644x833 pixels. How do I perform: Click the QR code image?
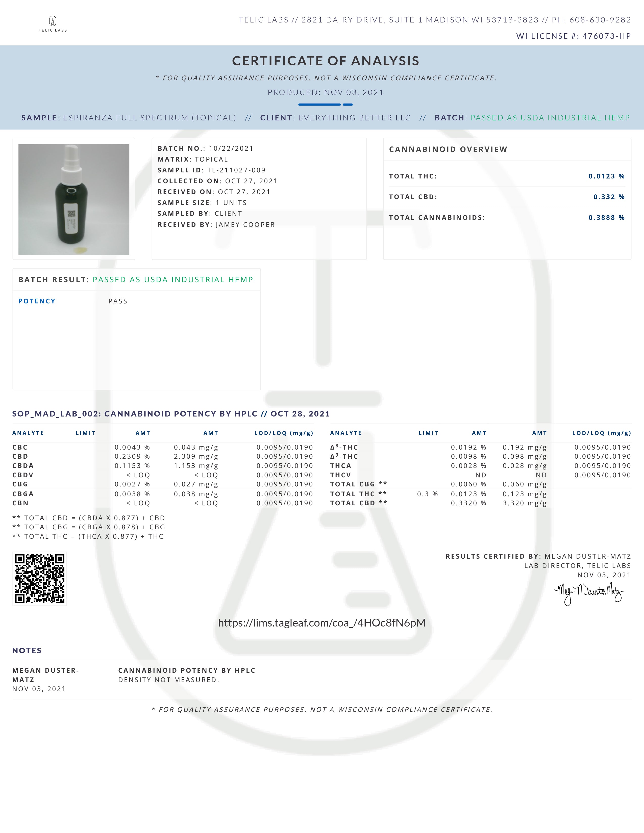(x=40, y=578)
